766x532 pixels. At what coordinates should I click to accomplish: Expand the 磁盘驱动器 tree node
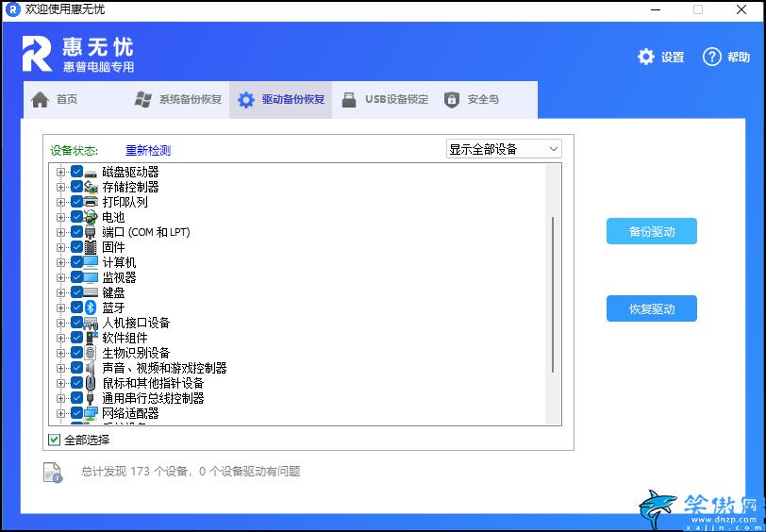60,172
